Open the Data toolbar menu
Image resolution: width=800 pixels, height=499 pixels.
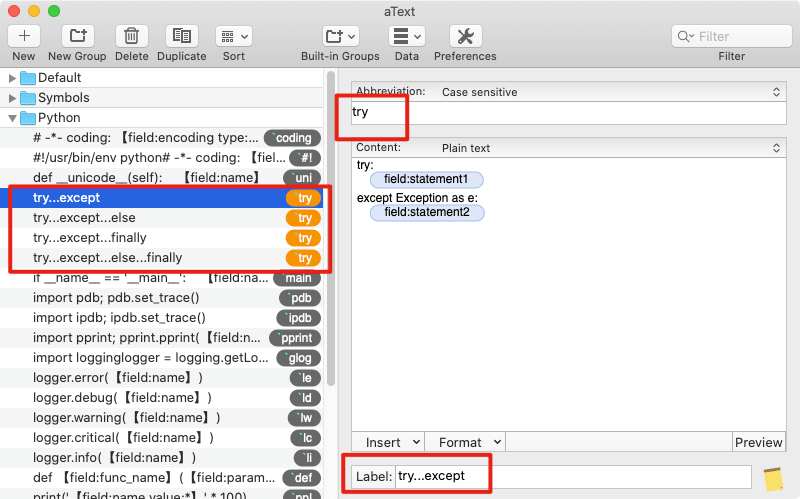pyautogui.click(x=406, y=36)
